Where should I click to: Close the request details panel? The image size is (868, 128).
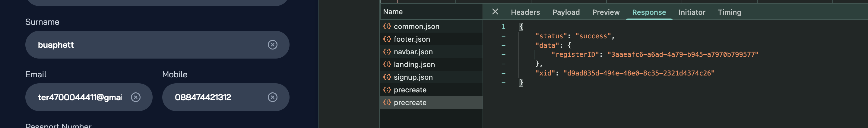pyautogui.click(x=495, y=12)
